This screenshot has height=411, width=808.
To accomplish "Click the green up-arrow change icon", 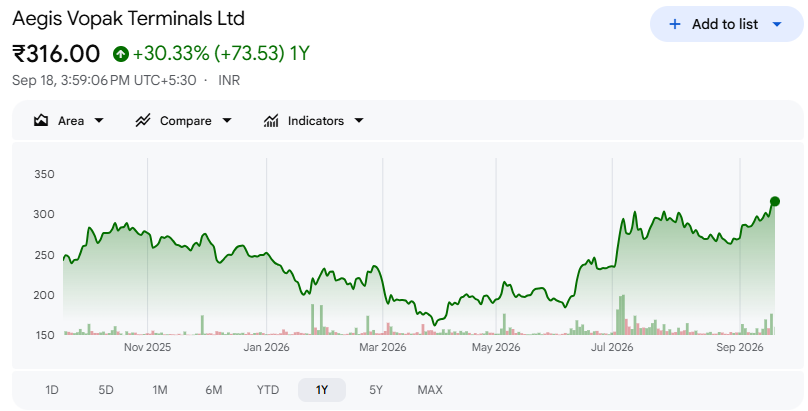I will 121,54.
